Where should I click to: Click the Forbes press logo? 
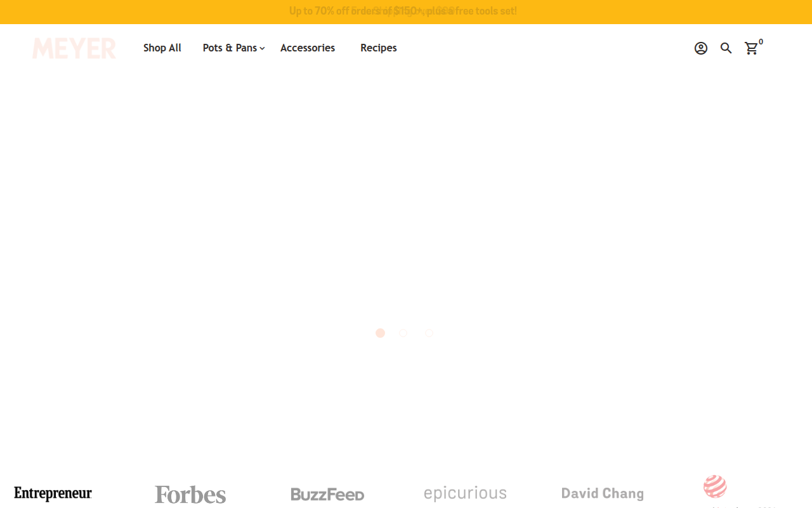tap(190, 494)
